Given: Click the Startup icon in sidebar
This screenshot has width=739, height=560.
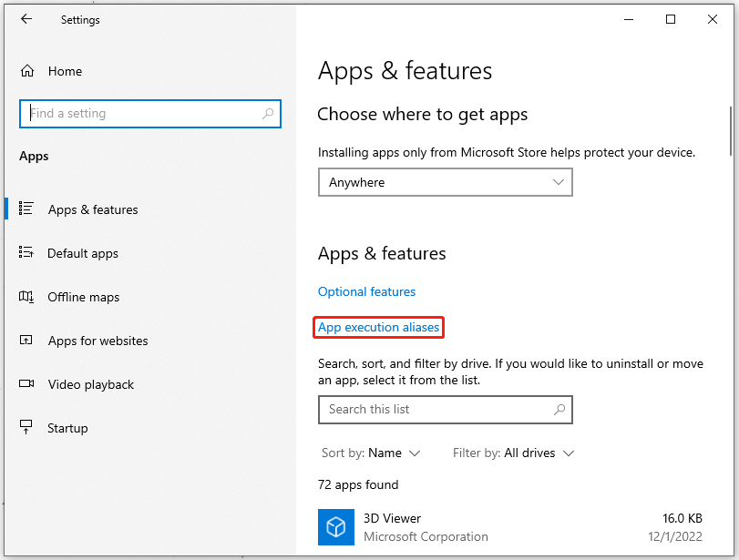Looking at the screenshot, I should (x=26, y=427).
